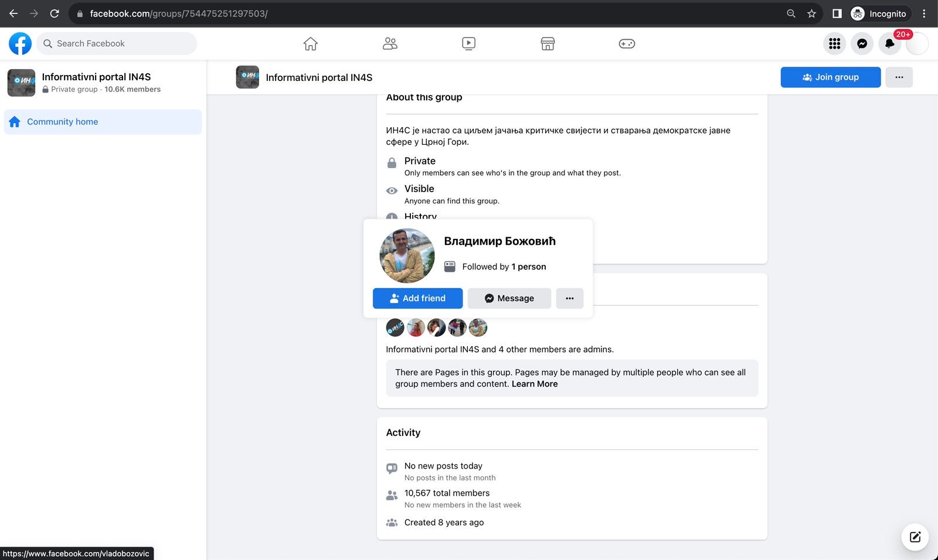Open the Watch video icon

(469, 43)
